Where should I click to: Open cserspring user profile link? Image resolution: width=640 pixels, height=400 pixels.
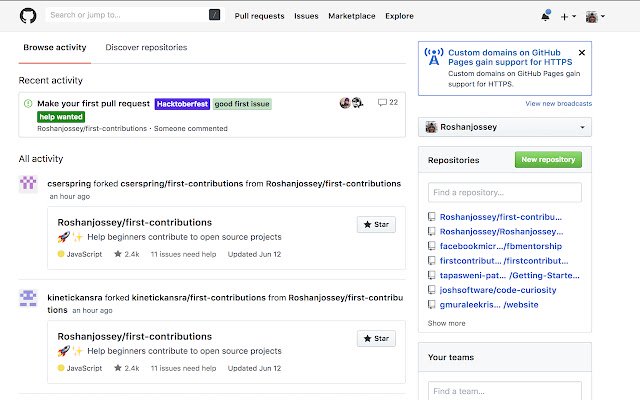coord(69,184)
